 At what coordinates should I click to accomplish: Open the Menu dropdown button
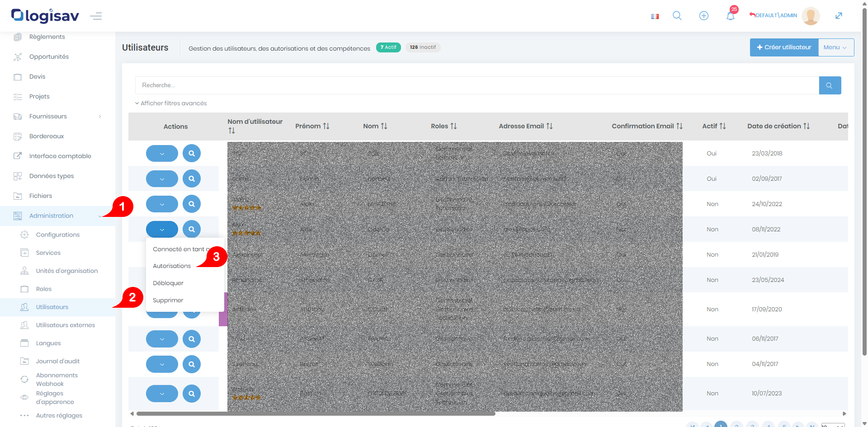(x=835, y=47)
